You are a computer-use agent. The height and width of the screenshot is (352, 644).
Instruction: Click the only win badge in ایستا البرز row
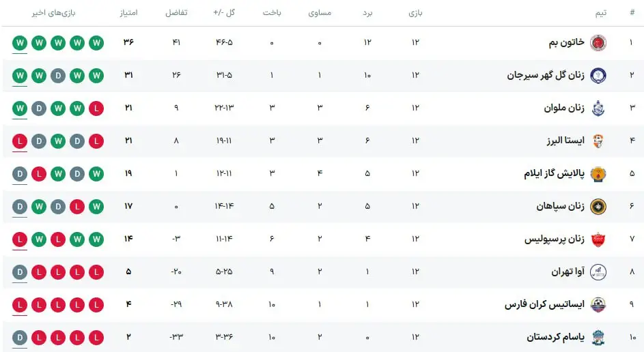point(58,141)
